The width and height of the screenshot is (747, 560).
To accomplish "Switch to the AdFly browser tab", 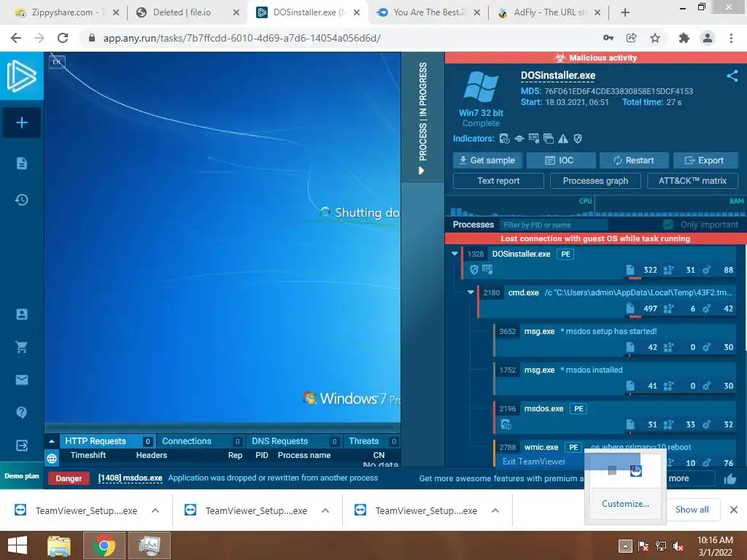I will 548,12.
